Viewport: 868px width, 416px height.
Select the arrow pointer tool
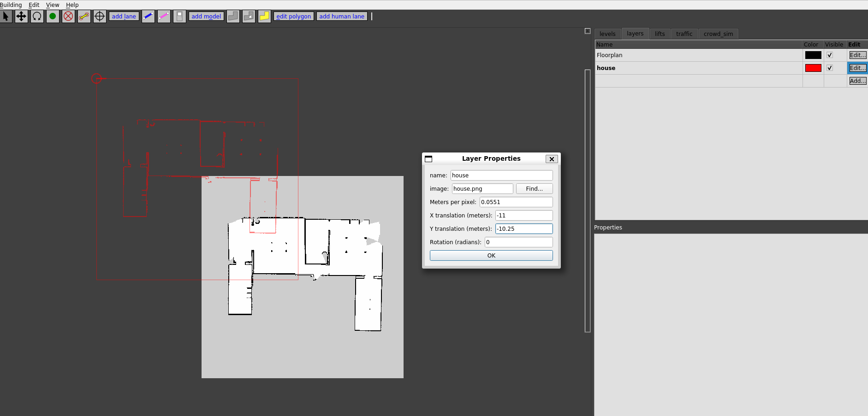pos(6,17)
